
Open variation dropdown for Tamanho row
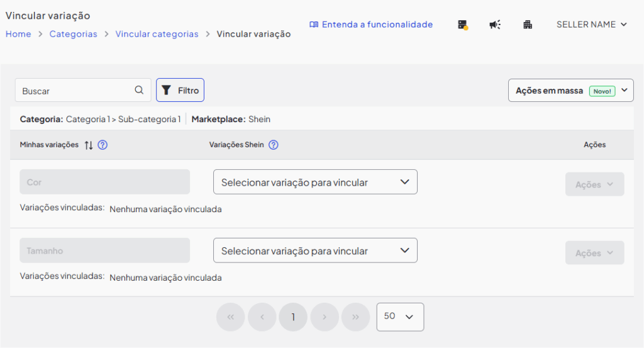coord(315,250)
